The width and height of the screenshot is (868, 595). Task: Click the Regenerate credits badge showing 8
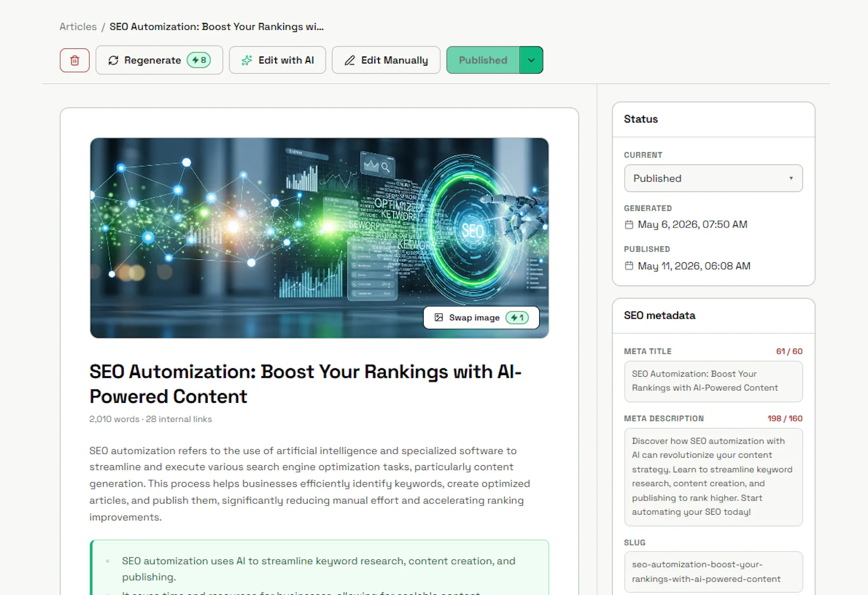coord(199,60)
